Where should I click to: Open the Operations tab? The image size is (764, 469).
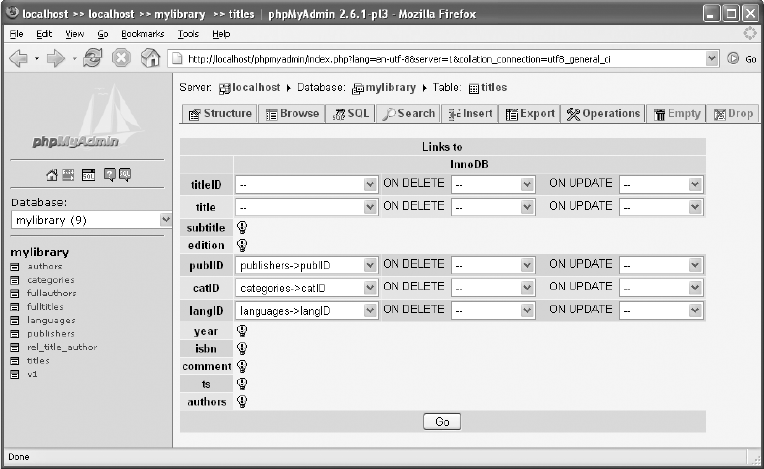(x=603, y=113)
